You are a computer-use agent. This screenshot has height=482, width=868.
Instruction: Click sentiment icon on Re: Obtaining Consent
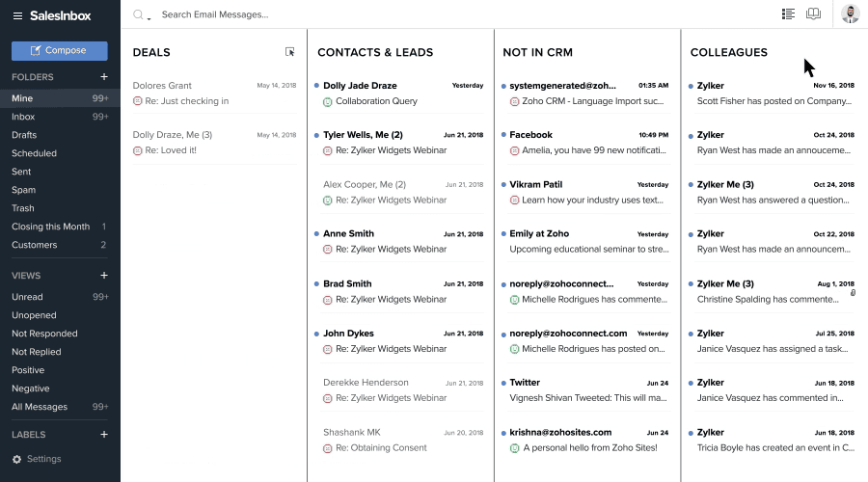(x=328, y=448)
